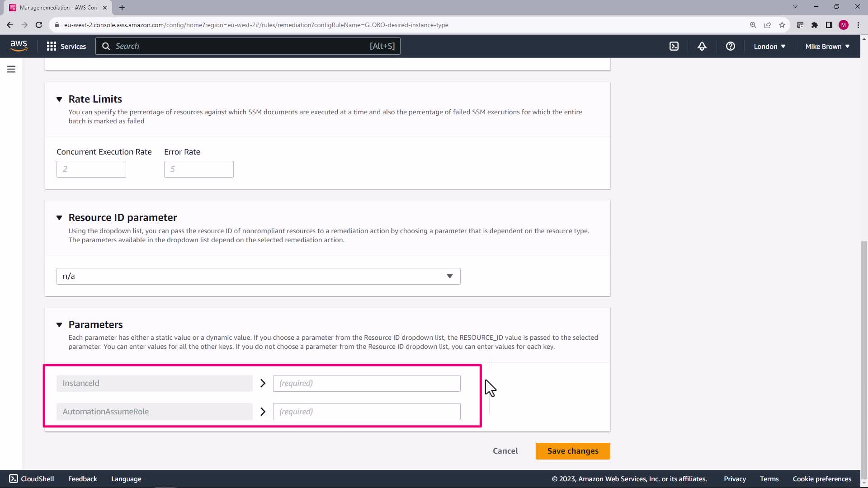Click the Concurrent Execution Rate field

(x=91, y=169)
